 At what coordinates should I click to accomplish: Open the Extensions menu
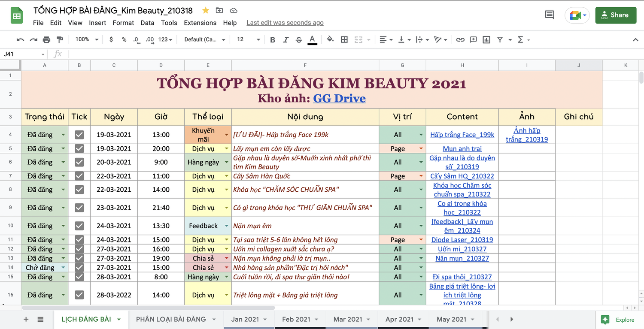[200, 23]
